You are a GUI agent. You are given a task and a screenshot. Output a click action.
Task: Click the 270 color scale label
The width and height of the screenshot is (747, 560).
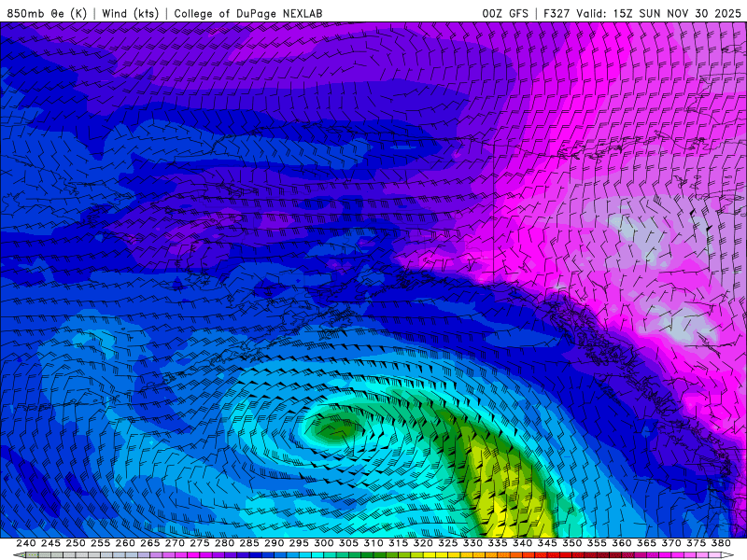tap(175, 543)
